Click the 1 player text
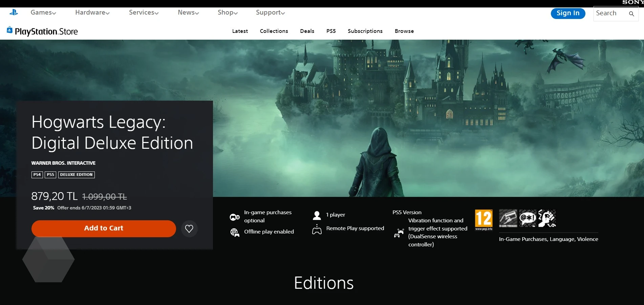This screenshot has height=305, width=644. point(336,215)
